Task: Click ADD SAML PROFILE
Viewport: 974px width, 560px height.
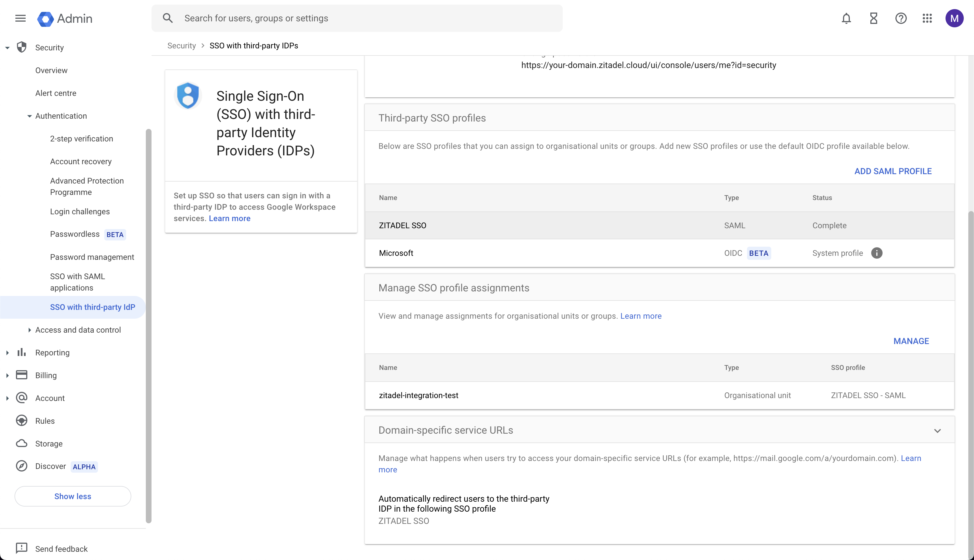Action: (894, 171)
